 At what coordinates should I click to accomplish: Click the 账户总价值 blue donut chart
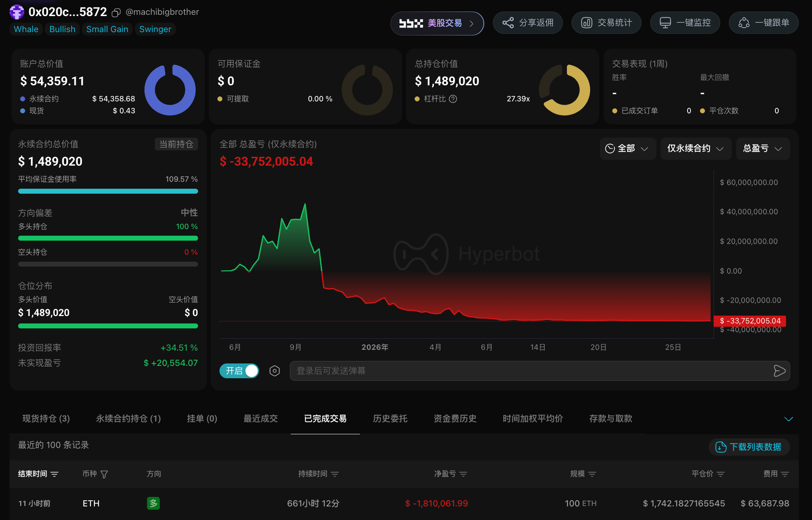point(170,90)
